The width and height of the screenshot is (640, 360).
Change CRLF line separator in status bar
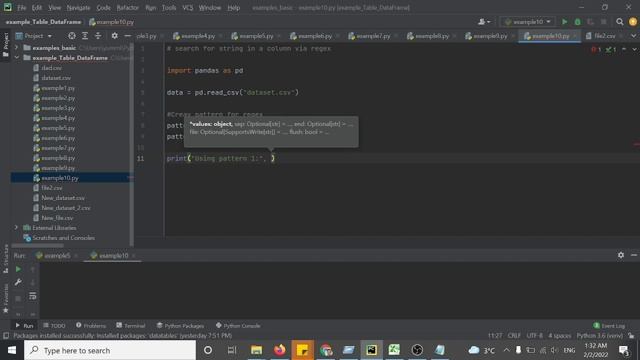(x=514, y=336)
